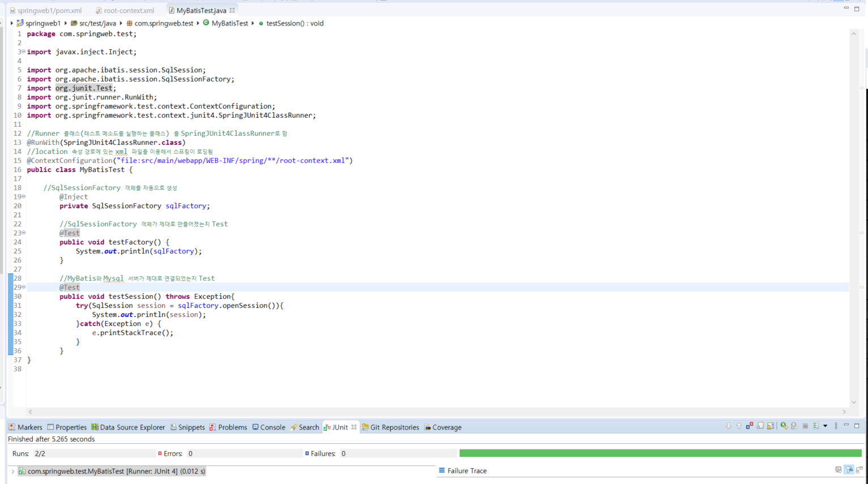This screenshot has height=484, width=868.
Task: Expand breadcrumb arrow after springweb1
Action: [x=66, y=23]
